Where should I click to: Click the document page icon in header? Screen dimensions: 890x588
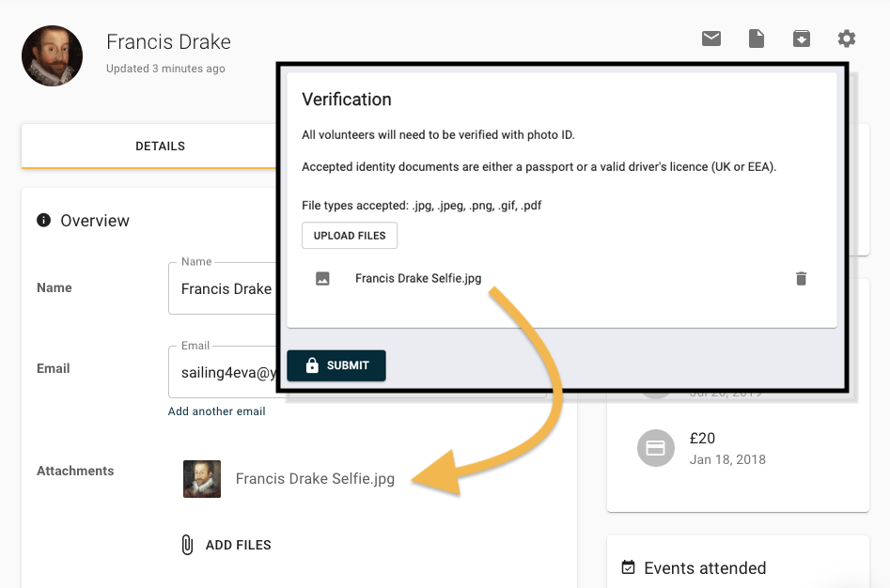pos(756,39)
